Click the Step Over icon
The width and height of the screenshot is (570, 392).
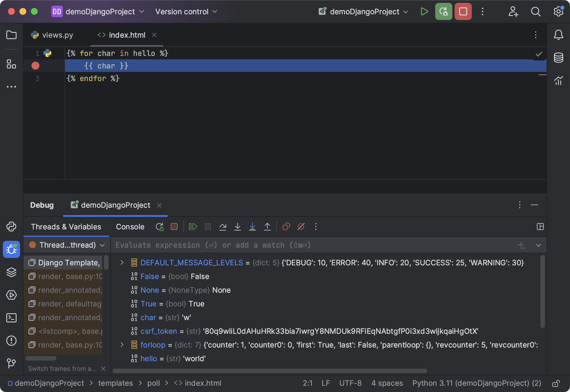(x=223, y=227)
